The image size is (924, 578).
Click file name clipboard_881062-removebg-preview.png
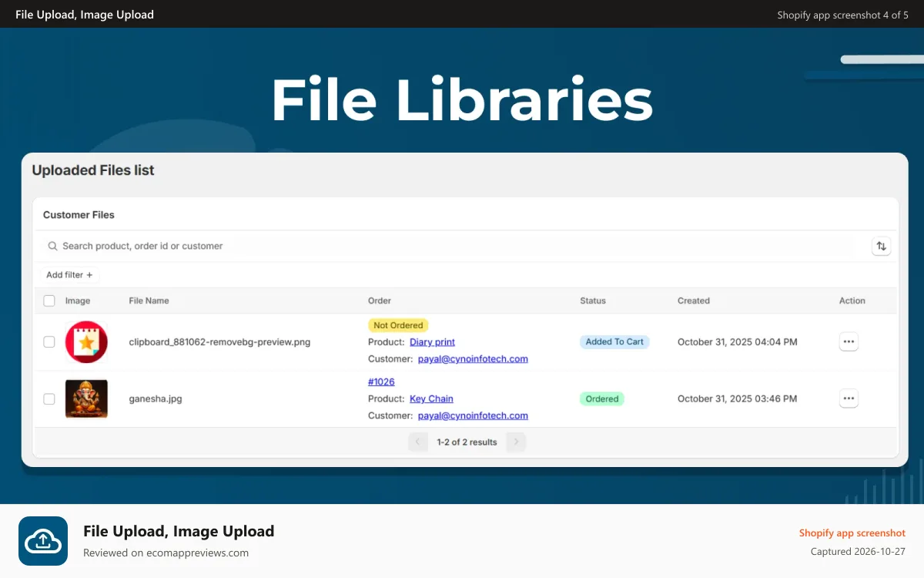coord(219,342)
